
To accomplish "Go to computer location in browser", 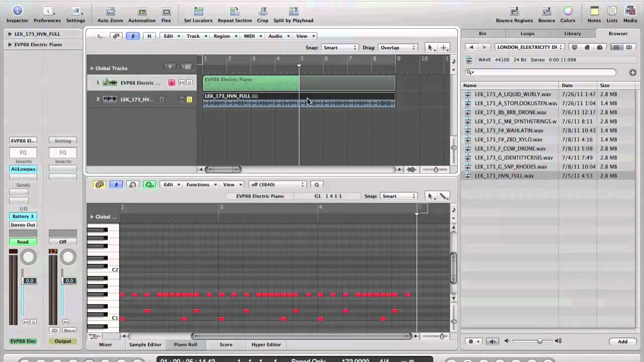I will [575, 47].
